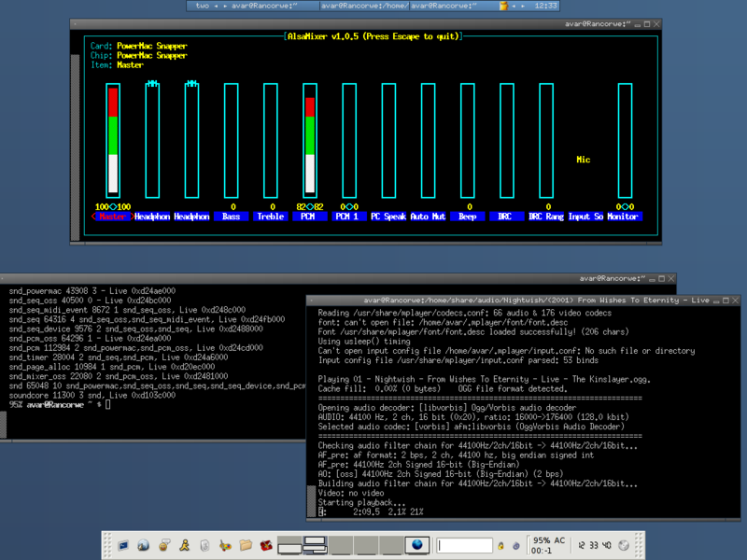This screenshot has width=747, height=560.
Task: Select the PCM 1 channel in AlsaMixer
Action: [347, 216]
